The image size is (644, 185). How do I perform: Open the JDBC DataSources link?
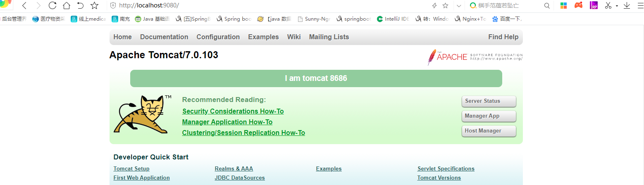click(240, 178)
